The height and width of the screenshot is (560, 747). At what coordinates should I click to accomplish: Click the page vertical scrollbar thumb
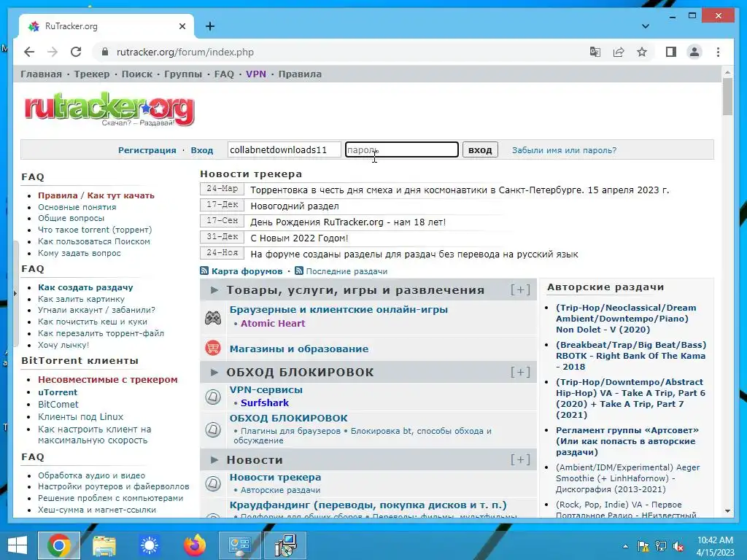tap(727, 97)
